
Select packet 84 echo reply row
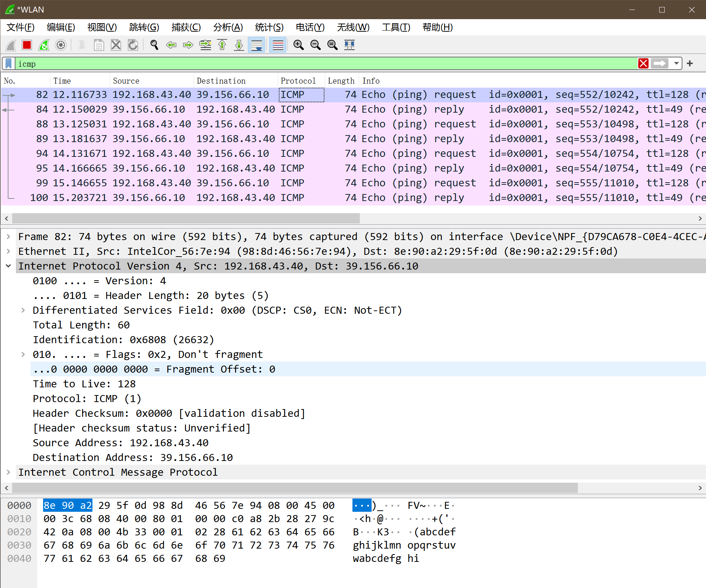coord(354,109)
